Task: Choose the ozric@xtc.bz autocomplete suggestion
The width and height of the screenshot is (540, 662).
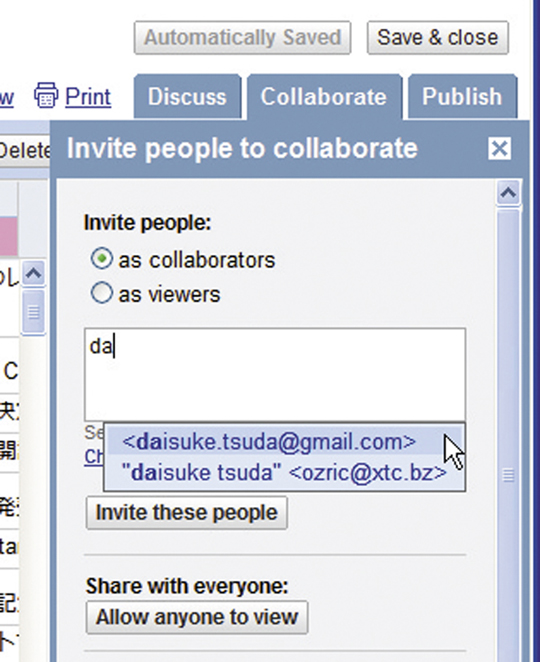Action: coord(284,472)
